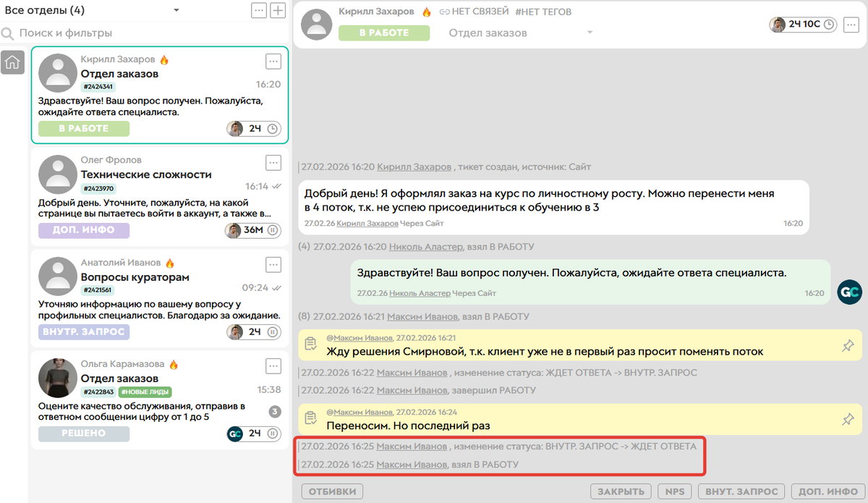Click Максим Иванов link in 'завершил РАБОТУ' line
This screenshot has height=503, width=868.
[x=412, y=390]
